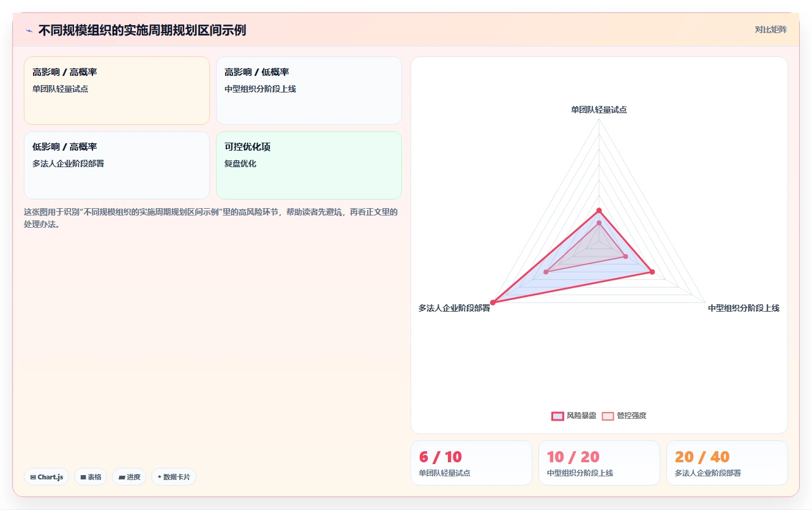Screen dimensions: 812x510
Task: Open the 可控优化项 card
Action: pos(309,165)
